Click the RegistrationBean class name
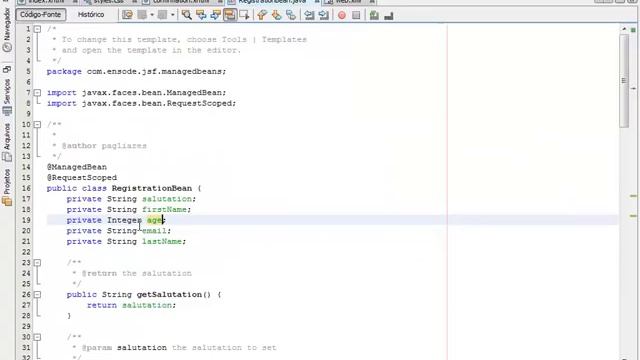640x360 pixels. coord(152,188)
